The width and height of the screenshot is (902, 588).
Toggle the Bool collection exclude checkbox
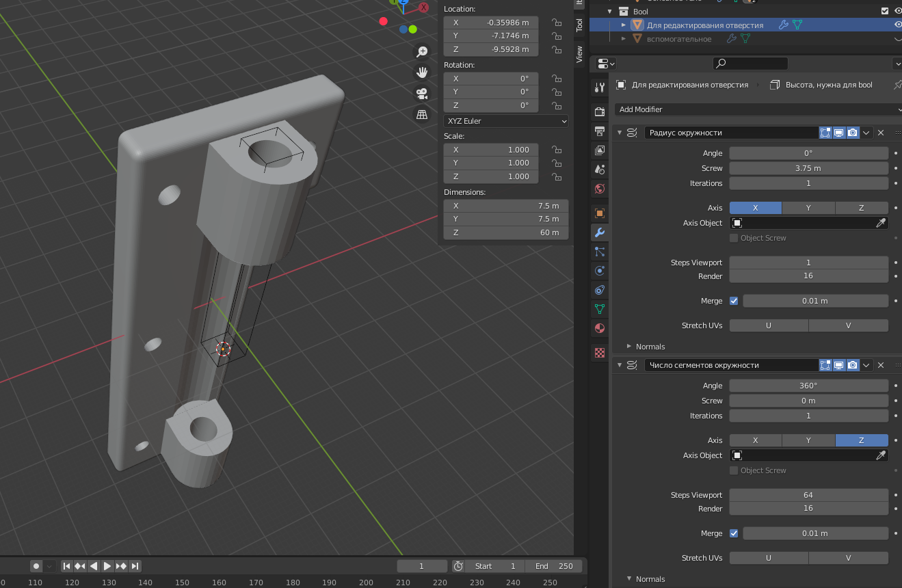[x=885, y=11]
